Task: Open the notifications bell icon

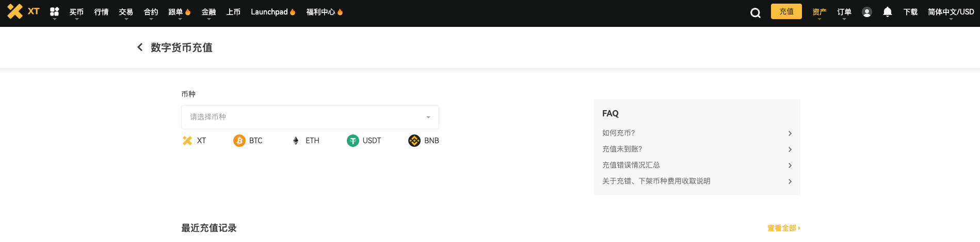Action: (888, 11)
